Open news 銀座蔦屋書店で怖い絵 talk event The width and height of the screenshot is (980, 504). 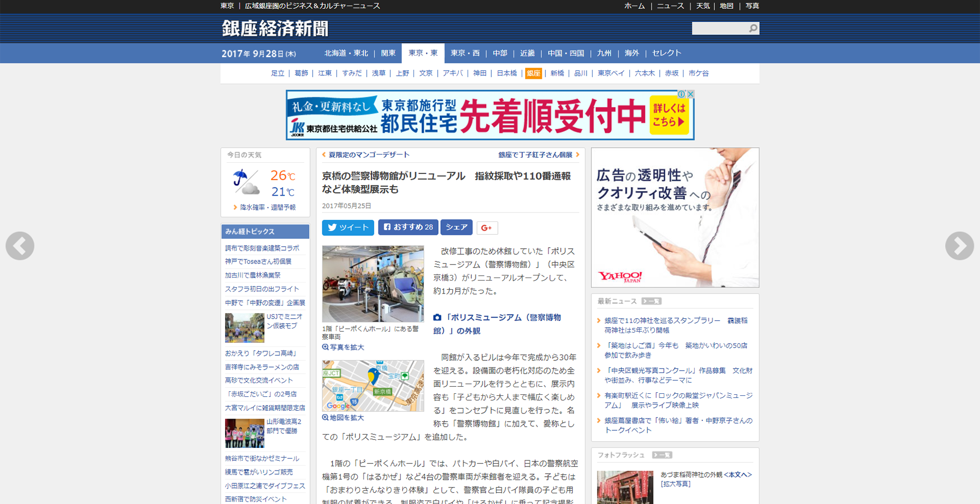coord(678,425)
